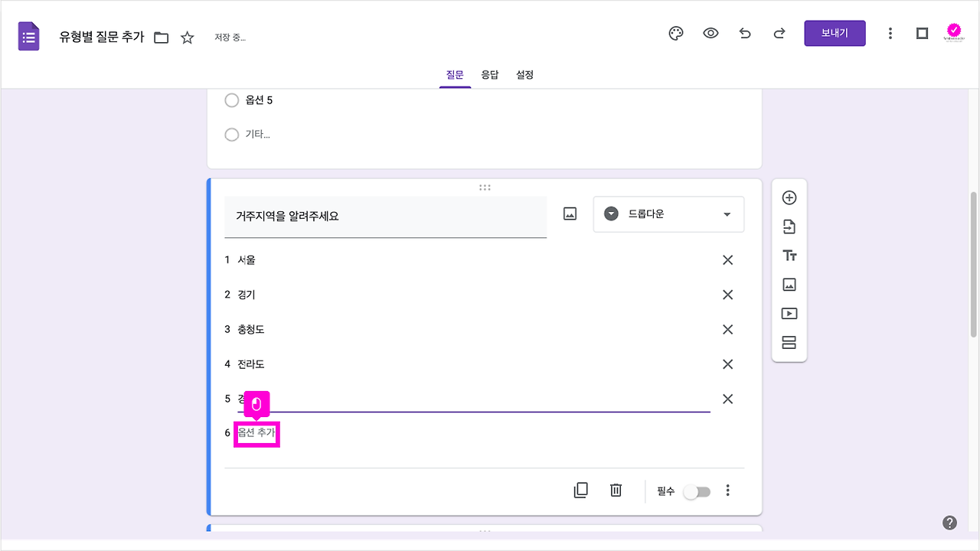The image size is (980, 551).
Task: Open the question card three-dot menu
Action: [x=727, y=490]
